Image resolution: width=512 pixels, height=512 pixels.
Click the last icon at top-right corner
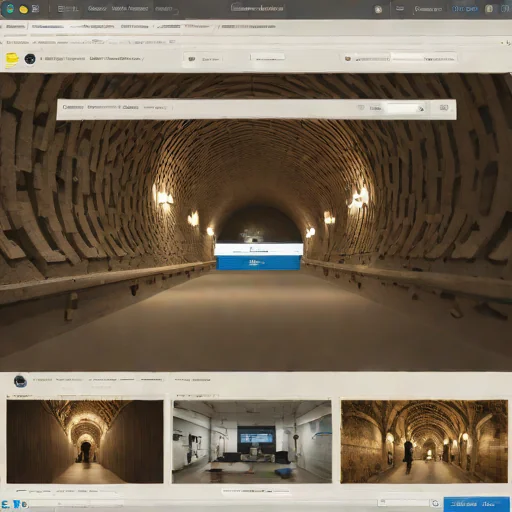tap(505, 9)
